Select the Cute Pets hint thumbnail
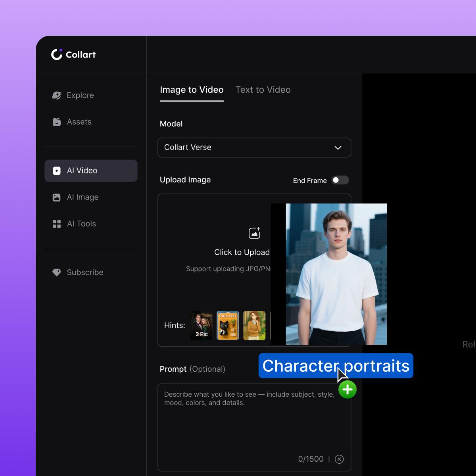This screenshot has width=476, height=476. click(227, 325)
